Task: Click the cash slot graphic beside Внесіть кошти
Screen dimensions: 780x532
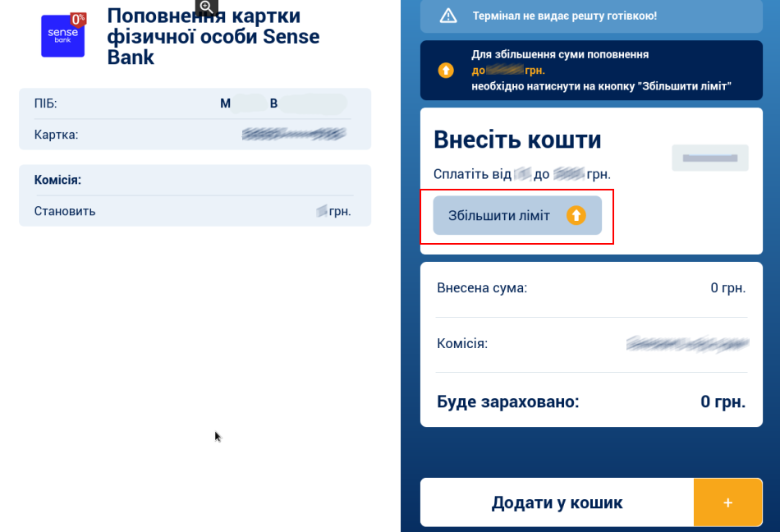Action: click(x=710, y=158)
